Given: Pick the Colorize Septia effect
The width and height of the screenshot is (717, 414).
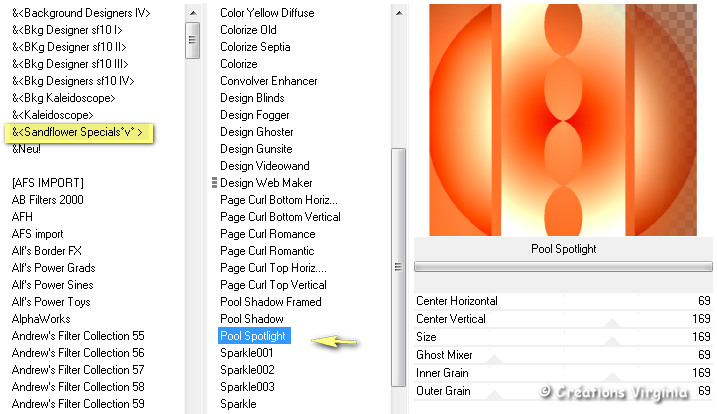Looking at the screenshot, I should (255, 47).
